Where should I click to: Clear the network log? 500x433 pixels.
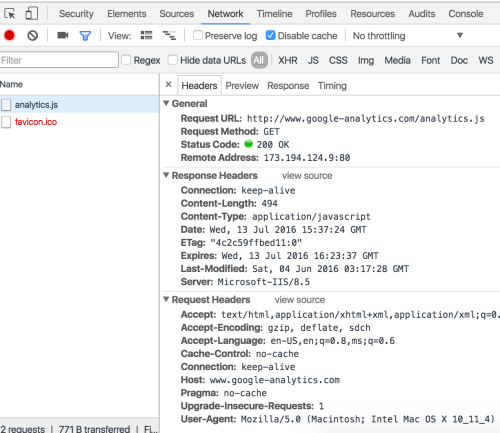pos(33,35)
